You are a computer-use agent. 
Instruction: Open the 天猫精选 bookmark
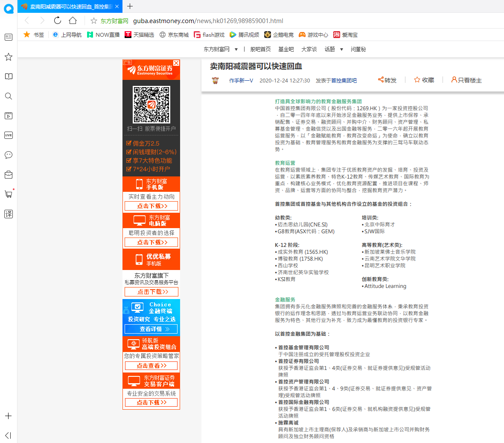pyautogui.click(x=140, y=35)
